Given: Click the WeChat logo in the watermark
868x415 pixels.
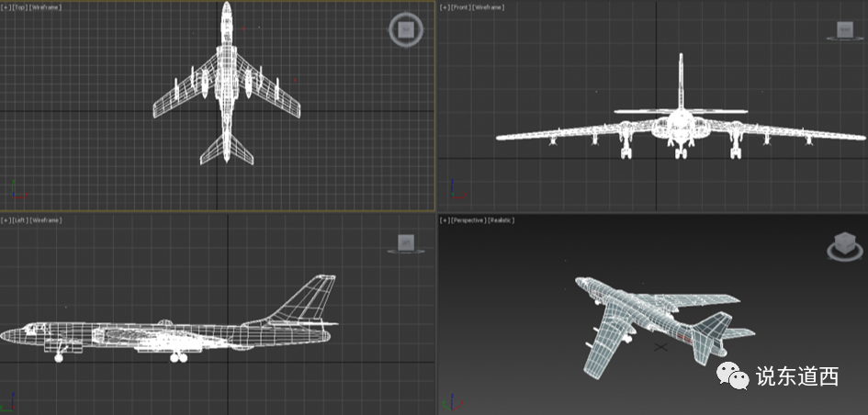Looking at the screenshot, I should click(x=733, y=375).
